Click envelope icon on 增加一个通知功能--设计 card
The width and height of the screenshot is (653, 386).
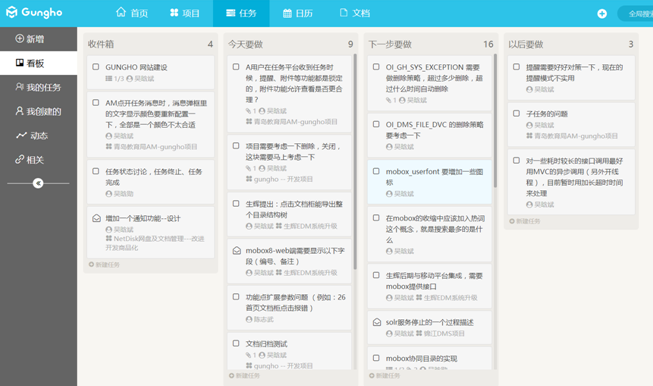pyautogui.click(x=96, y=218)
